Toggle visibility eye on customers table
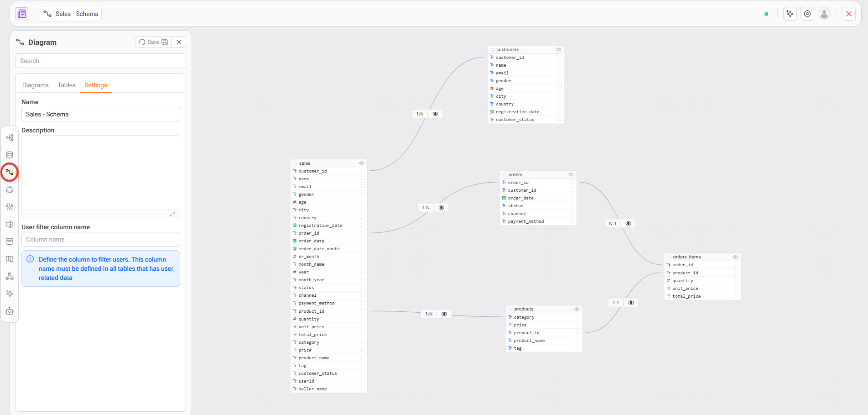 click(558, 49)
